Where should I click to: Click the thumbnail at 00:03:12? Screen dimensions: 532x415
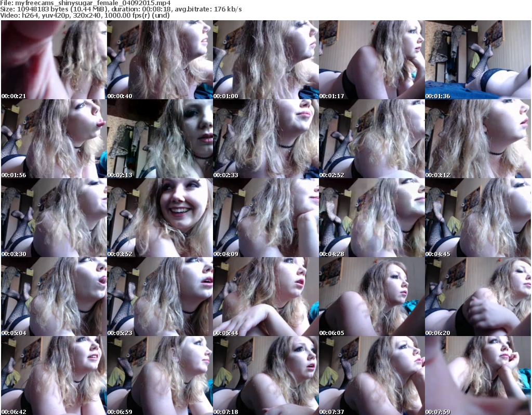pyautogui.click(x=478, y=139)
